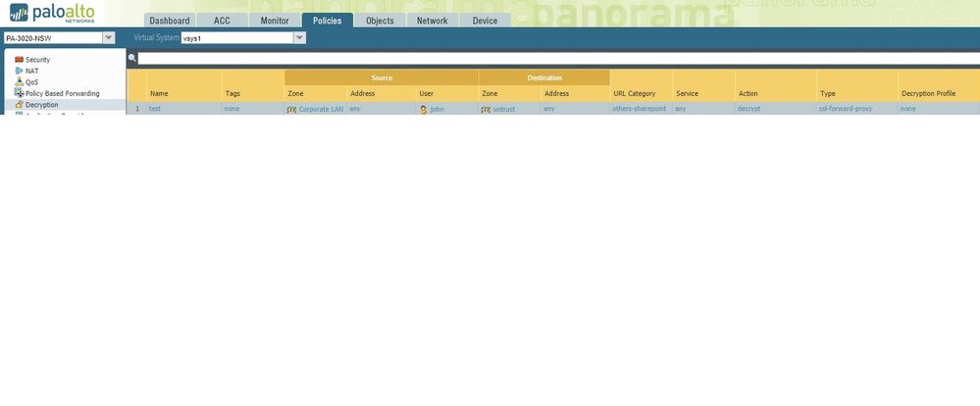Select Decryption in the sidebar
The height and width of the screenshot is (406, 980).
pyautogui.click(x=42, y=105)
